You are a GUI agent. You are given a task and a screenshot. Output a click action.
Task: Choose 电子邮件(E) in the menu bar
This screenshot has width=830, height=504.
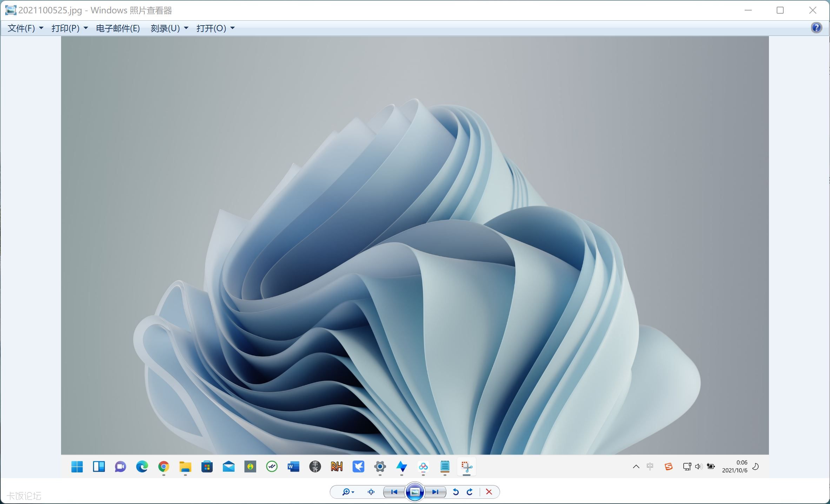(x=118, y=28)
